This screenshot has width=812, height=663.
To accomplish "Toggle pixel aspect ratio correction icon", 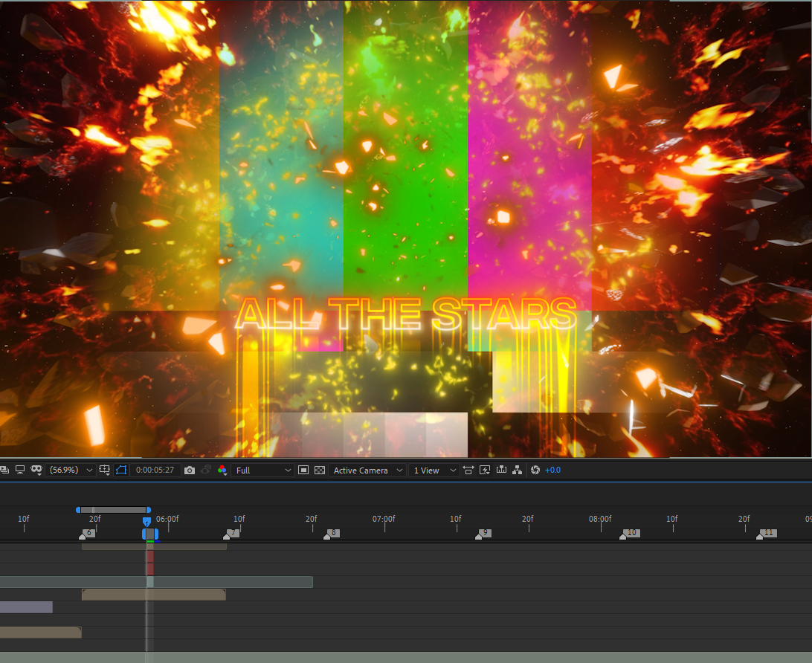I will [x=468, y=470].
